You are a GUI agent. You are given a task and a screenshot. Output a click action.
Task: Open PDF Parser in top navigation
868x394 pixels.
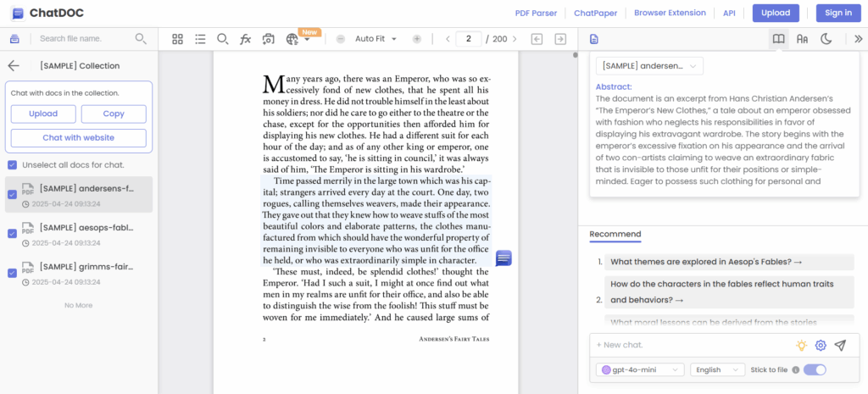(536, 14)
